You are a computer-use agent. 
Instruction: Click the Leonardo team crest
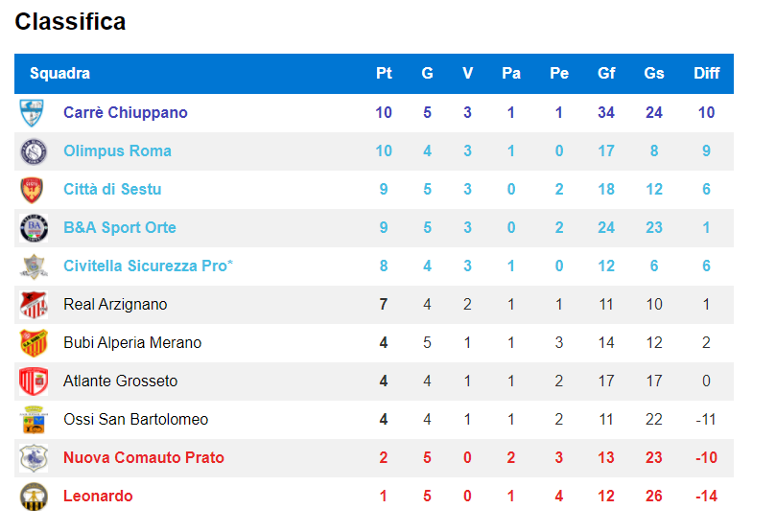coord(34,497)
